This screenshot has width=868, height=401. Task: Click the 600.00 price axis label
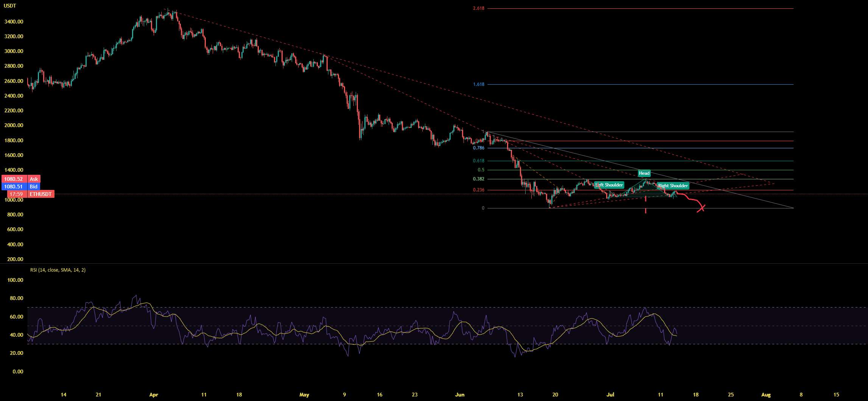tap(15, 230)
